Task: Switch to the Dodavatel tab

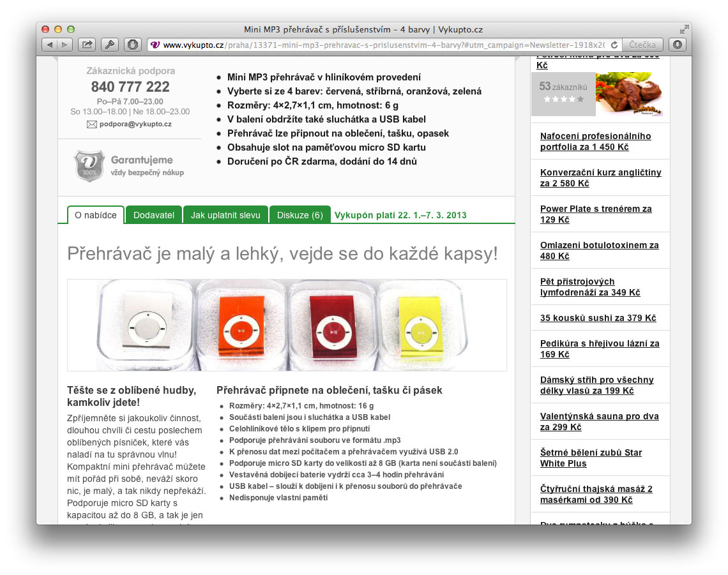Action: tap(153, 215)
